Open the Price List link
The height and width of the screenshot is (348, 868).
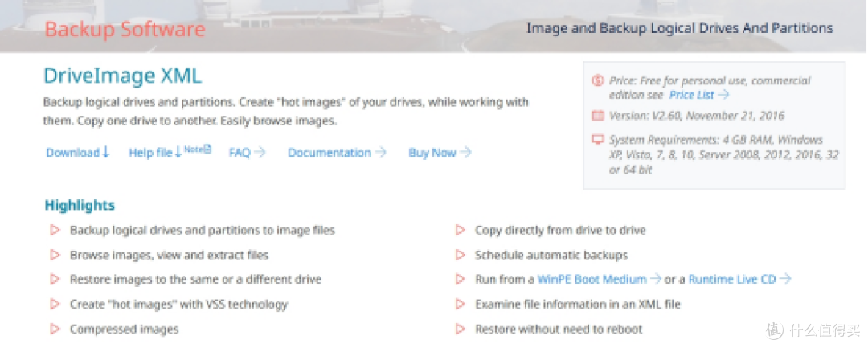point(699,95)
